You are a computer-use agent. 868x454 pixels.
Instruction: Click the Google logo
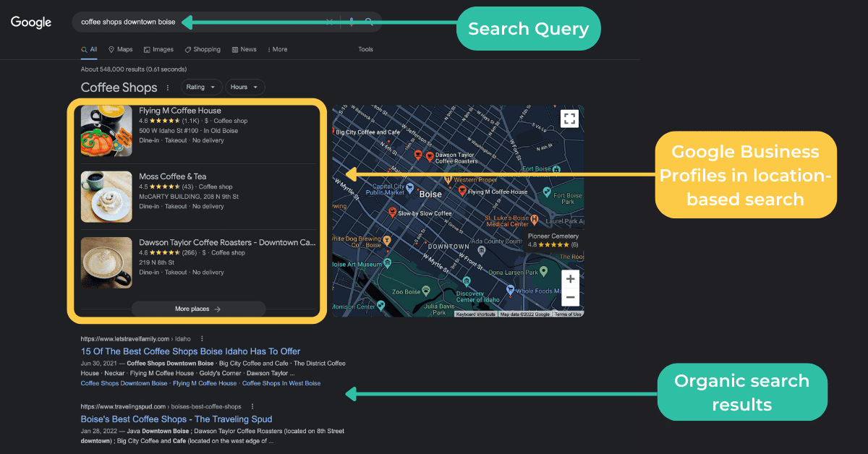31,22
